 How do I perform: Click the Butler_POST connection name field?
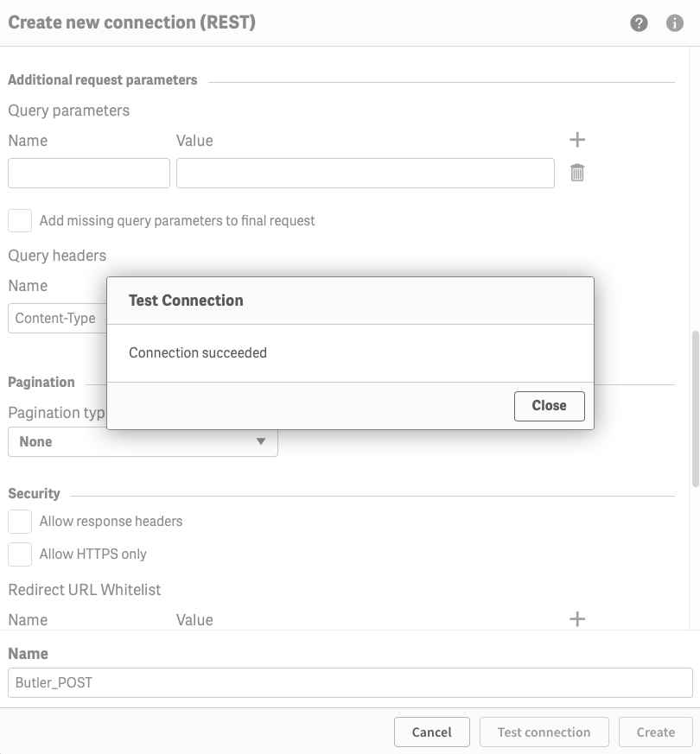(350, 682)
